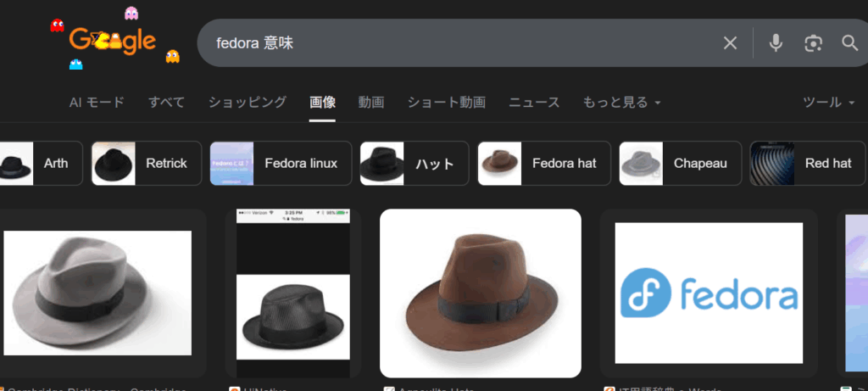Click the Chapeau suggestion chip
This screenshot has width=868, height=391.
tap(680, 163)
